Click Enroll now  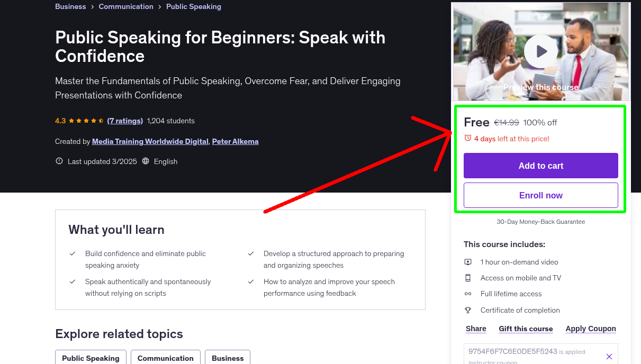click(540, 195)
